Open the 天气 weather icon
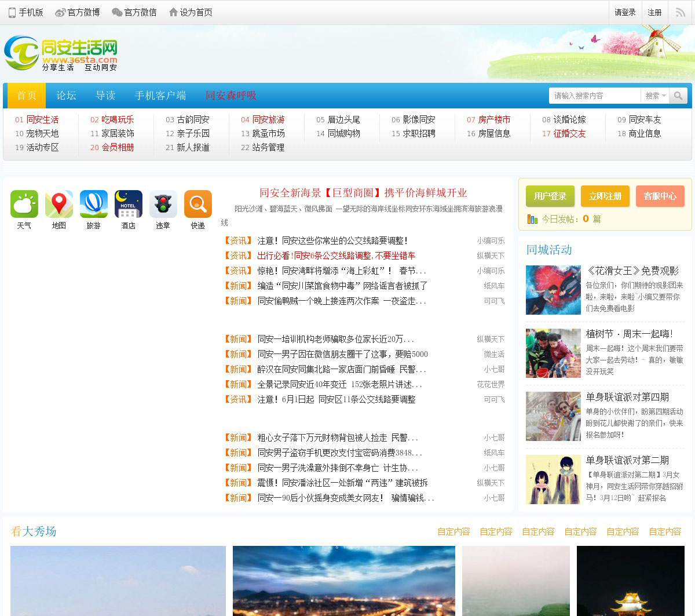 (x=24, y=205)
